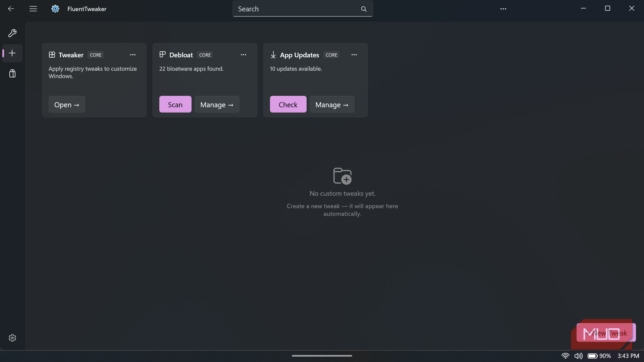Screen dimensions: 644x362
Task: Click the Tweaker CORE badge
Action: tap(96, 55)
